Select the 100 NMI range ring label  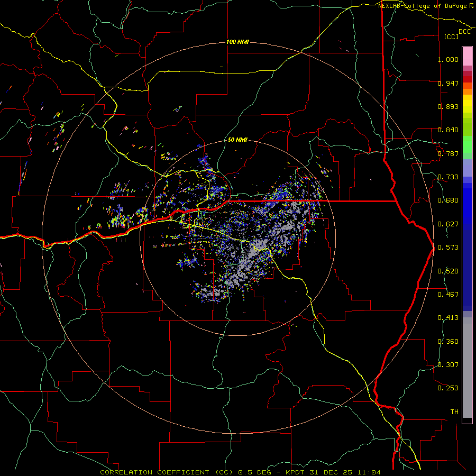(237, 42)
